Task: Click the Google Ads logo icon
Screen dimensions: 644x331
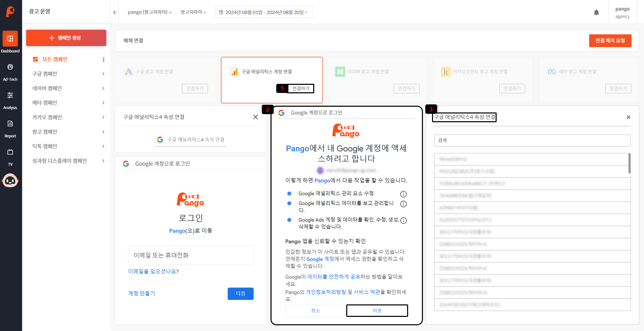Action: 129,72
